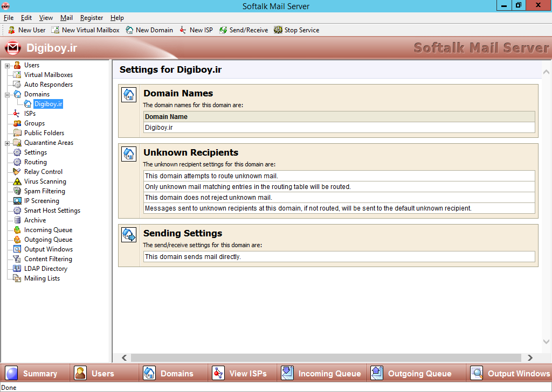Screen dimensions: 552x392
Task: Select Output Windows in the tree
Action: click(48, 249)
